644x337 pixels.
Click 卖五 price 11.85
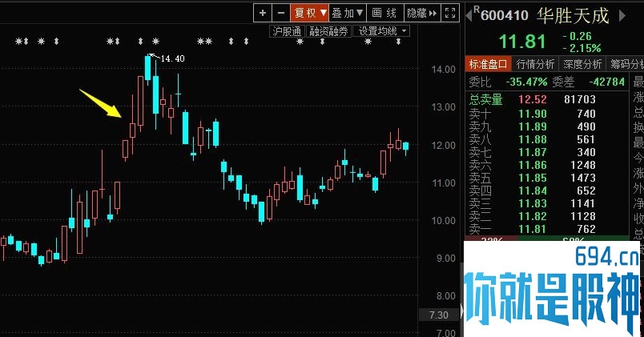click(x=533, y=178)
